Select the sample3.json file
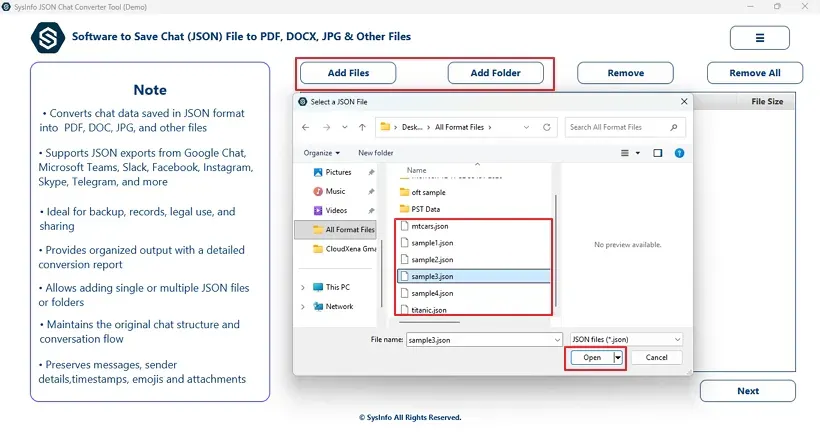 coord(473,277)
